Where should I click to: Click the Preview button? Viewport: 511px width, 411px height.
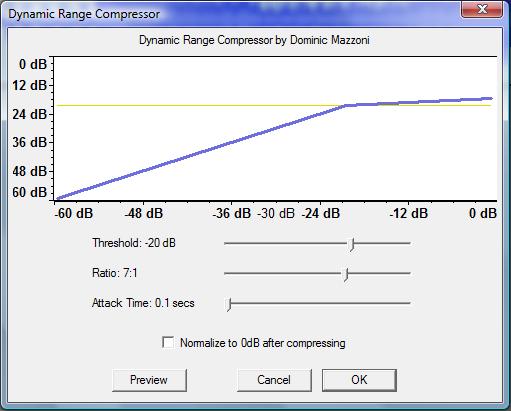(149, 380)
